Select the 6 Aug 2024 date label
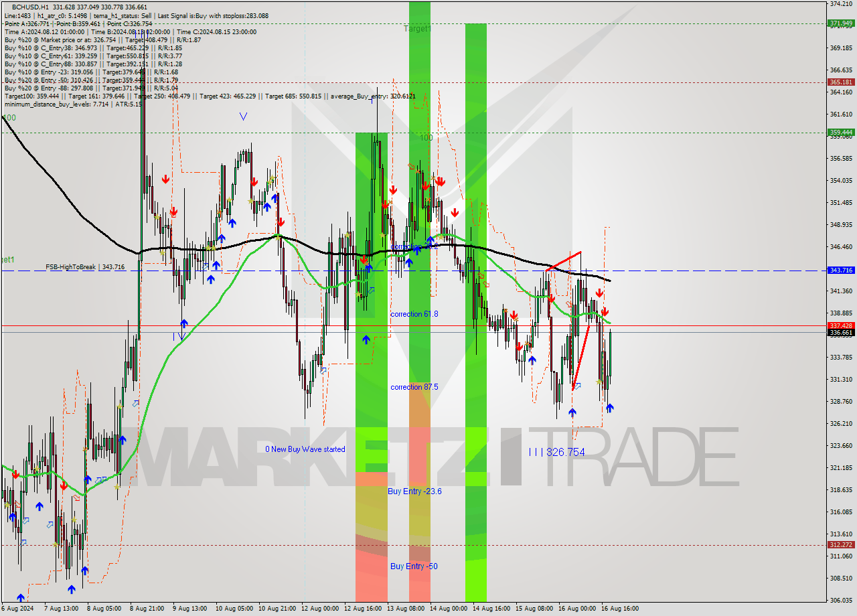Screen dimensions: 857x616 pos(17,609)
